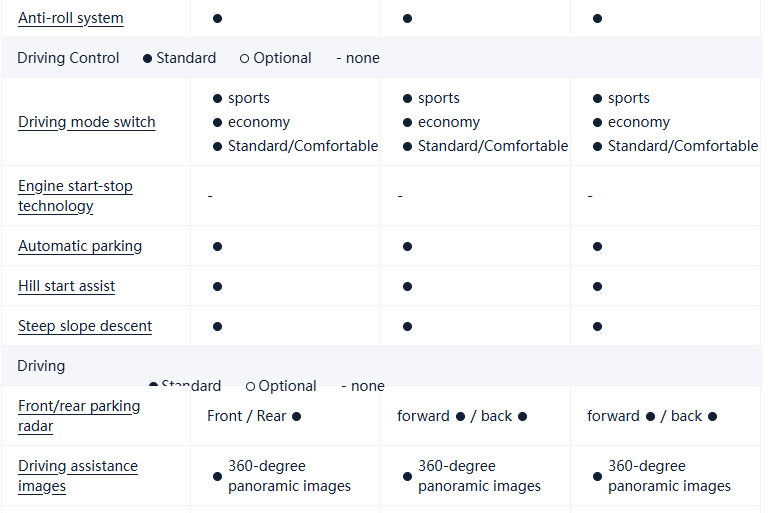Select the Automatic parking row label

pyautogui.click(x=80, y=246)
